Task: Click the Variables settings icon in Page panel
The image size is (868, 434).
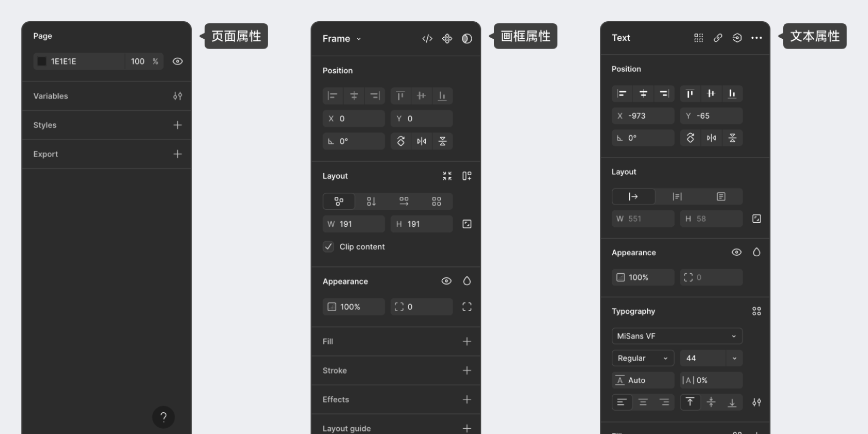Action: 177,96
